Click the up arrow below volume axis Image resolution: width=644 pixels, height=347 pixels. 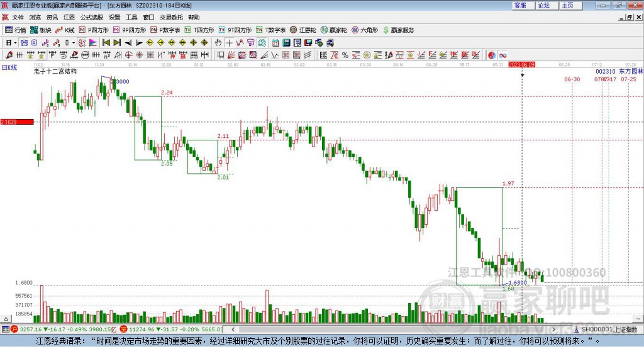coord(6,319)
